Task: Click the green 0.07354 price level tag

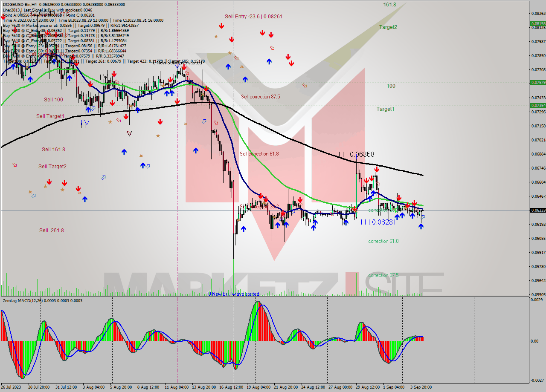Action: (538, 105)
